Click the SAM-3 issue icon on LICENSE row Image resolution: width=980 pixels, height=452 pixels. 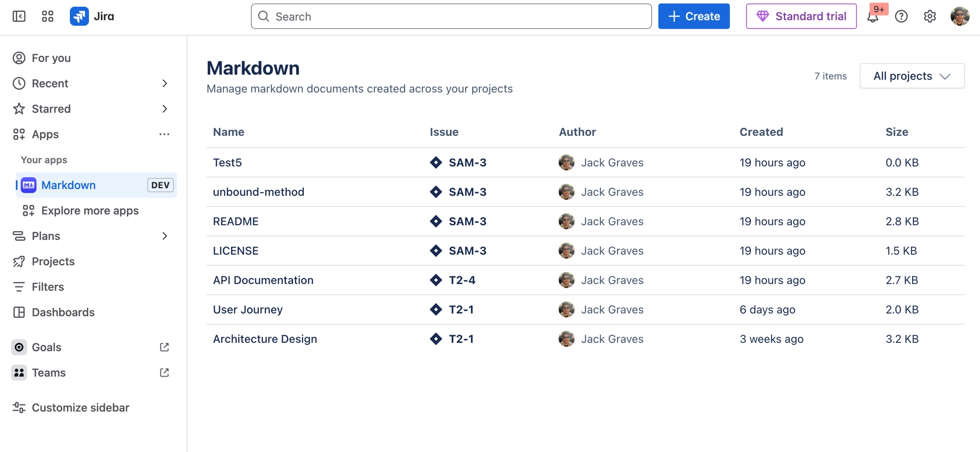436,250
